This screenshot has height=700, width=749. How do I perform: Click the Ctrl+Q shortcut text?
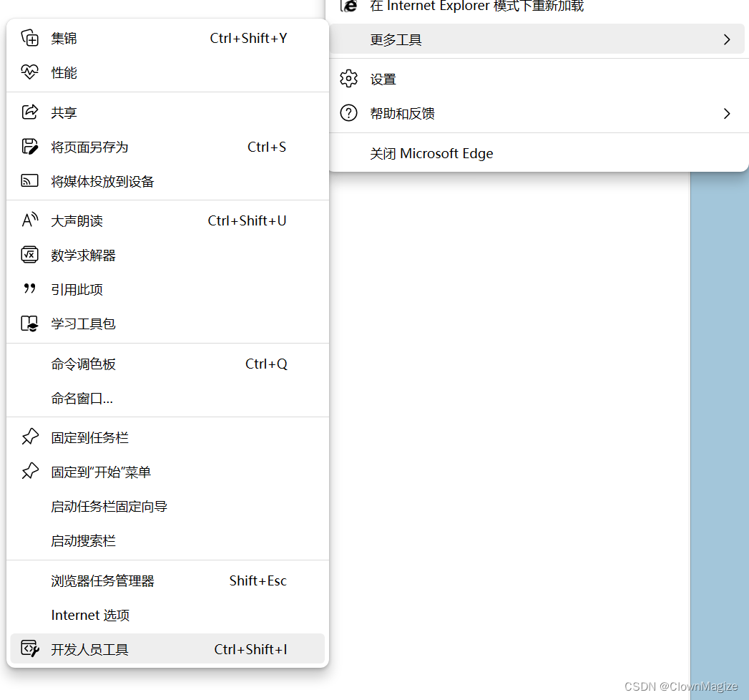click(x=266, y=364)
